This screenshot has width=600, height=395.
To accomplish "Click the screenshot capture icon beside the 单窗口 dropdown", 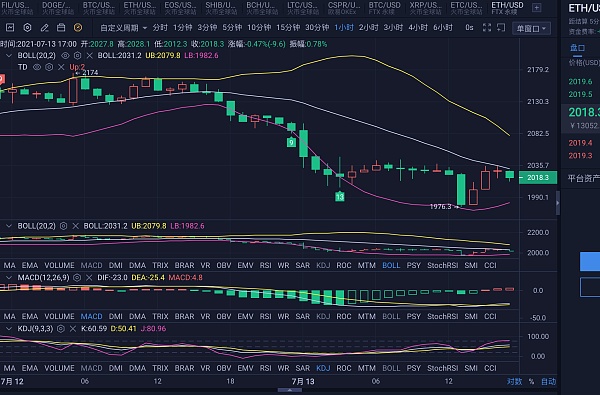I will [501, 28].
